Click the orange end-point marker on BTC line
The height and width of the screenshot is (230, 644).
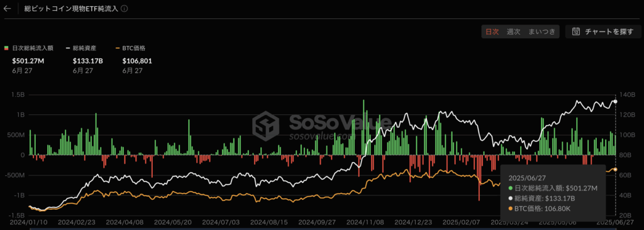[x=615, y=169]
